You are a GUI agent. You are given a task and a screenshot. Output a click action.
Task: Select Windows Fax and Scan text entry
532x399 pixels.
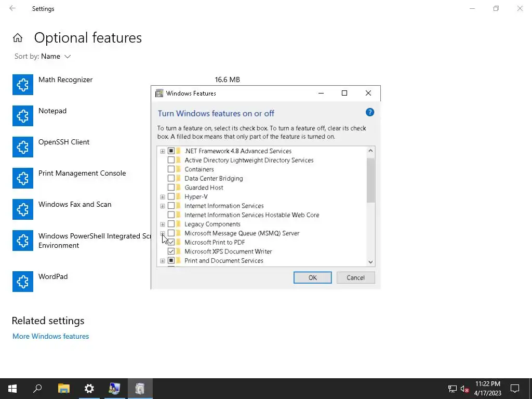point(75,204)
